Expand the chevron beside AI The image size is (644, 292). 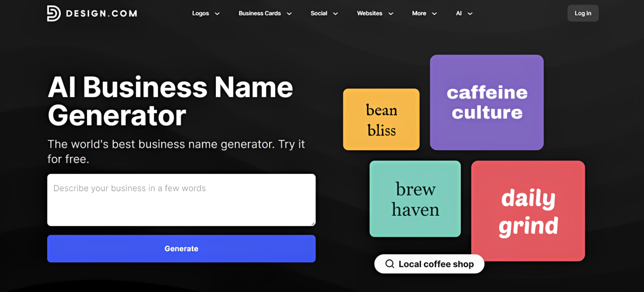click(470, 14)
